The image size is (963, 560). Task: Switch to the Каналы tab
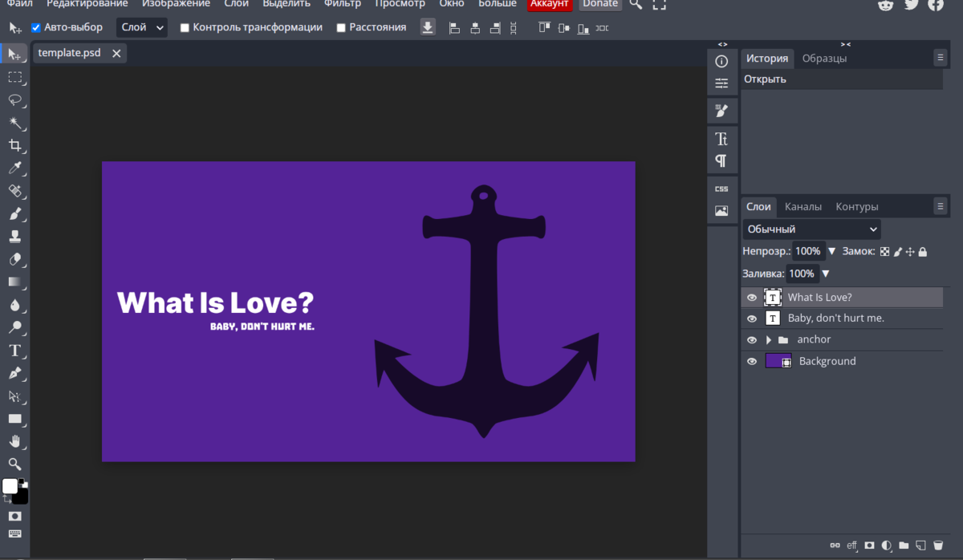(x=803, y=207)
